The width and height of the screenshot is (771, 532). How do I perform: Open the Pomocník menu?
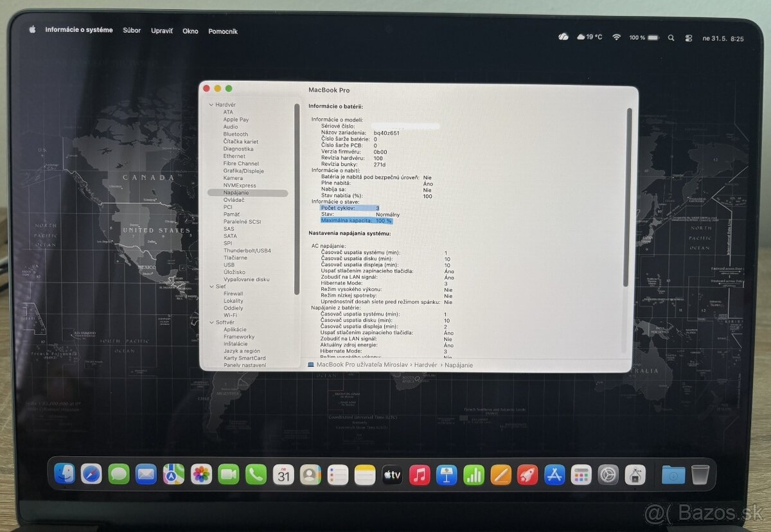[x=223, y=31]
